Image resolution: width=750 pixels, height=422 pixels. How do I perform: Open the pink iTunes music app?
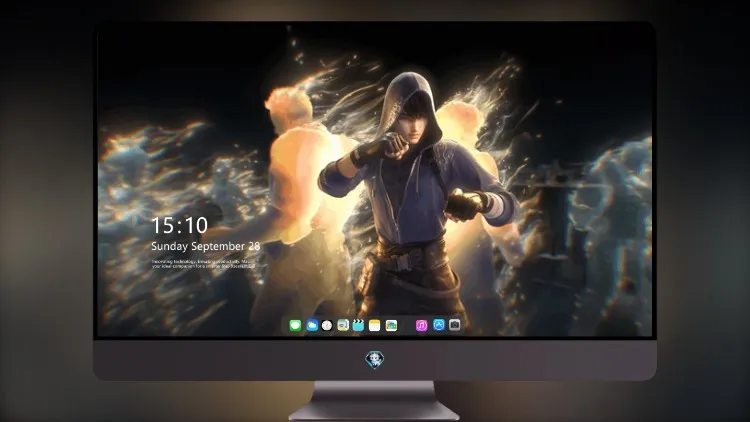(421, 326)
